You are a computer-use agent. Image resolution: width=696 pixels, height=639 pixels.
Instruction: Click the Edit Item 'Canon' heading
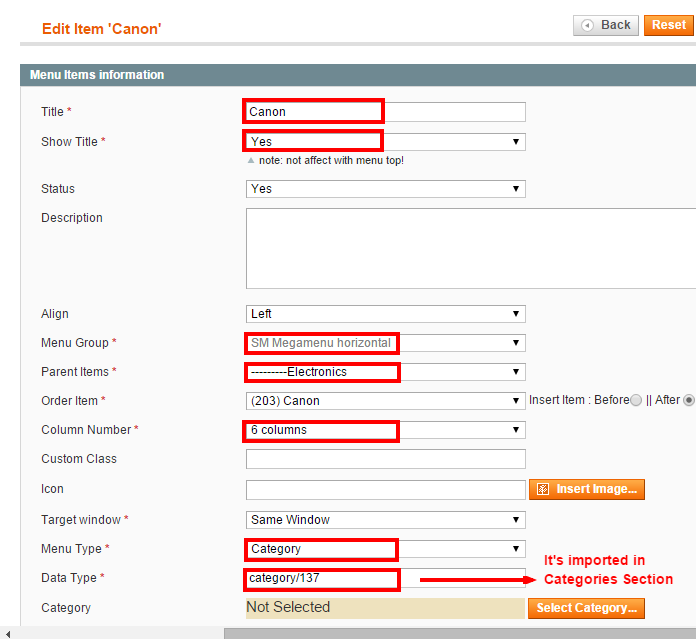pos(102,29)
